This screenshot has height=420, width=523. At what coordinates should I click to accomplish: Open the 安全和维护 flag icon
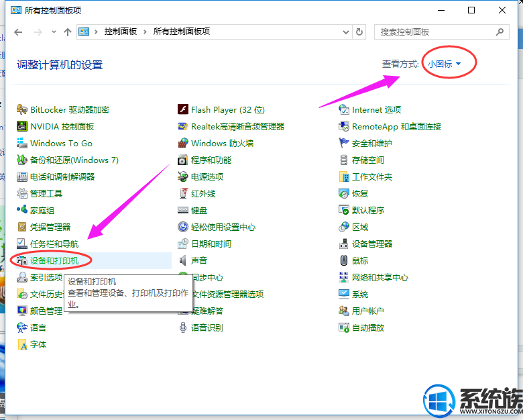[344, 143]
